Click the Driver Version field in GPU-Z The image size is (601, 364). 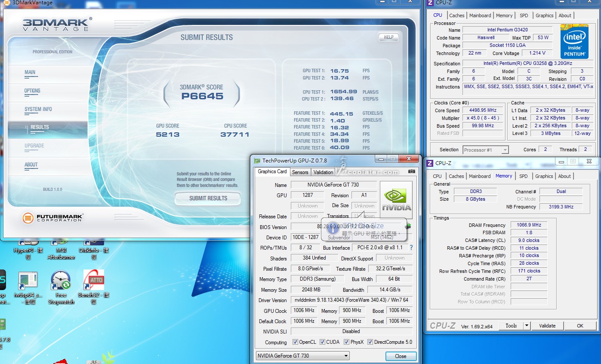[351, 300]
